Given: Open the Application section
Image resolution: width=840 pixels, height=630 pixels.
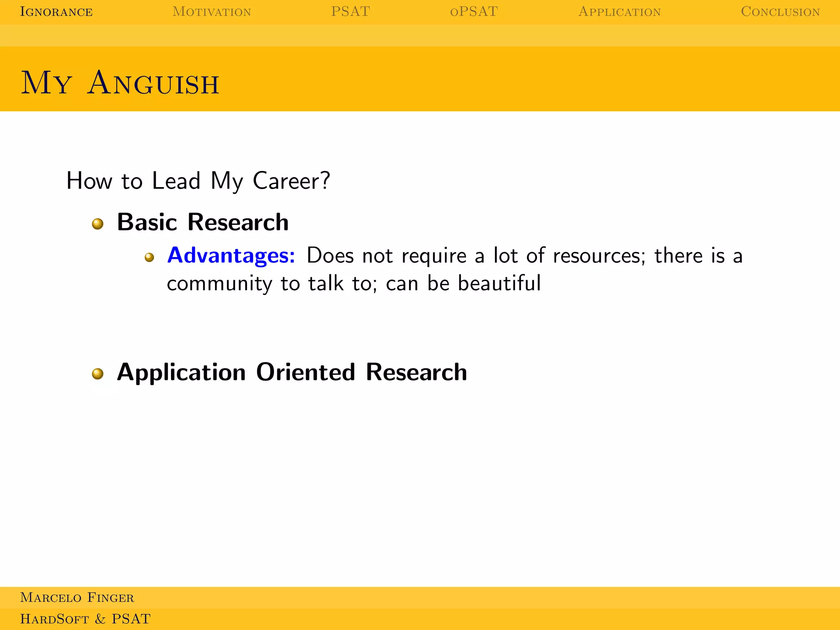Looking at the screenshot, I should coord(619,11).
